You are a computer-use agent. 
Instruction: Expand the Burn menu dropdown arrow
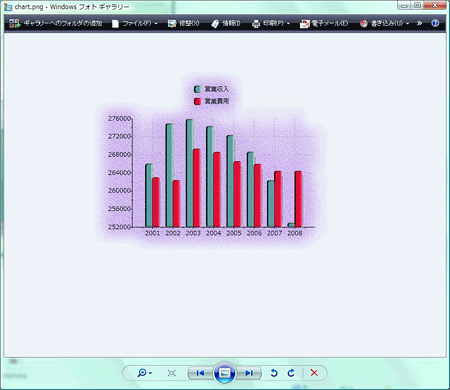pyautogui.click(x=407, y=23)
